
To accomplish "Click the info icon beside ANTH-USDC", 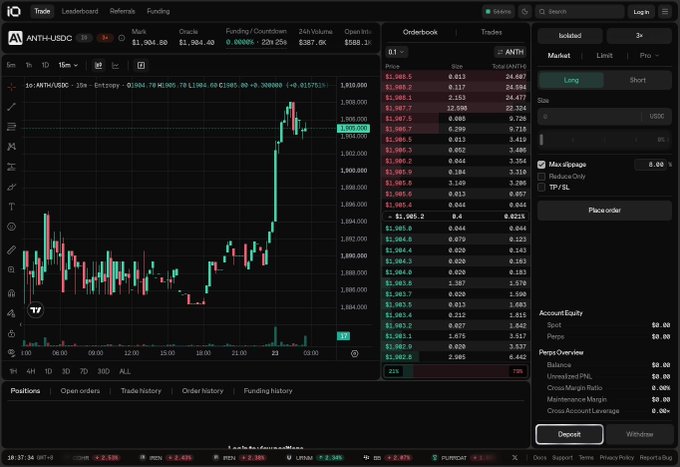I will coord(122,38).
